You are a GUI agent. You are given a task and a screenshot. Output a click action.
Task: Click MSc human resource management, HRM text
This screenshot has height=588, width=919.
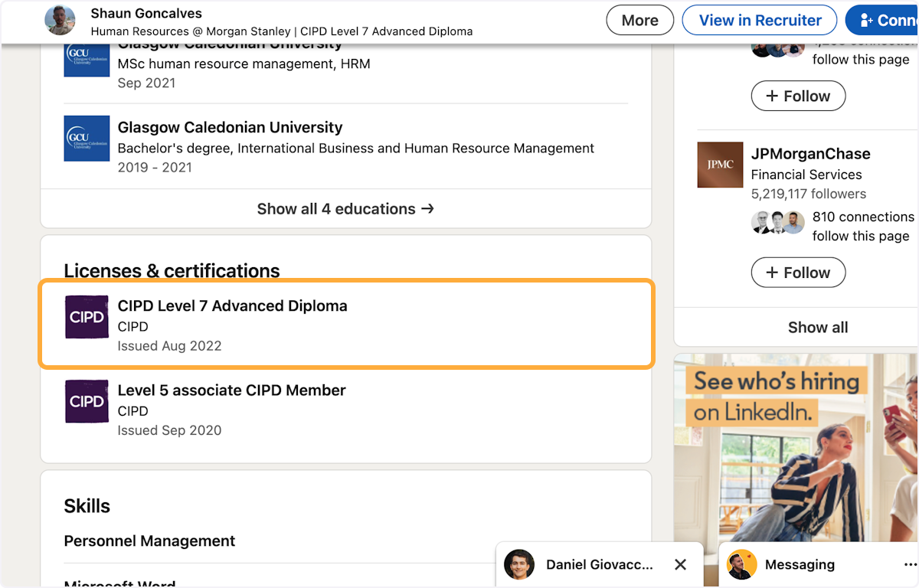pyautogui.click(x=244, y=64)
